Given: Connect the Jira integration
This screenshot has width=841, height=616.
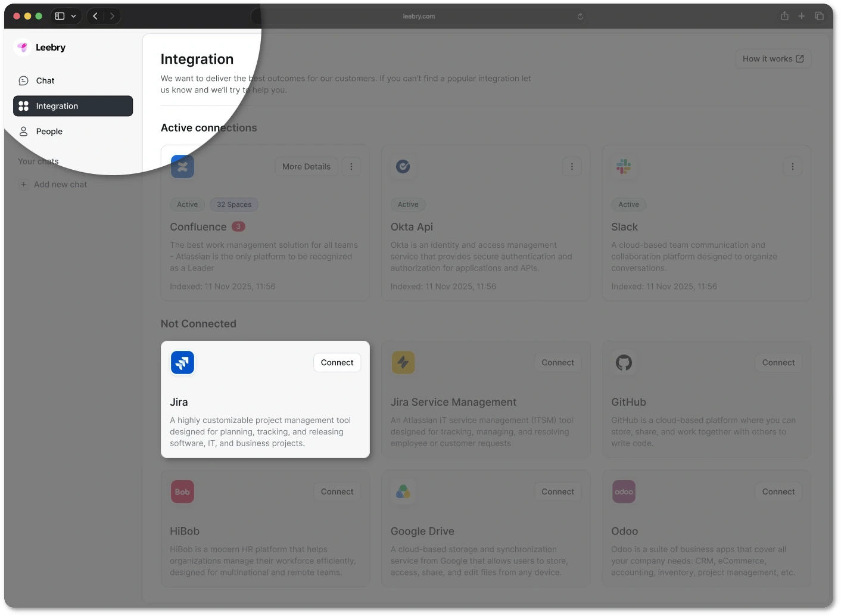Looking at the screenshot, I should tap(337, 362).
